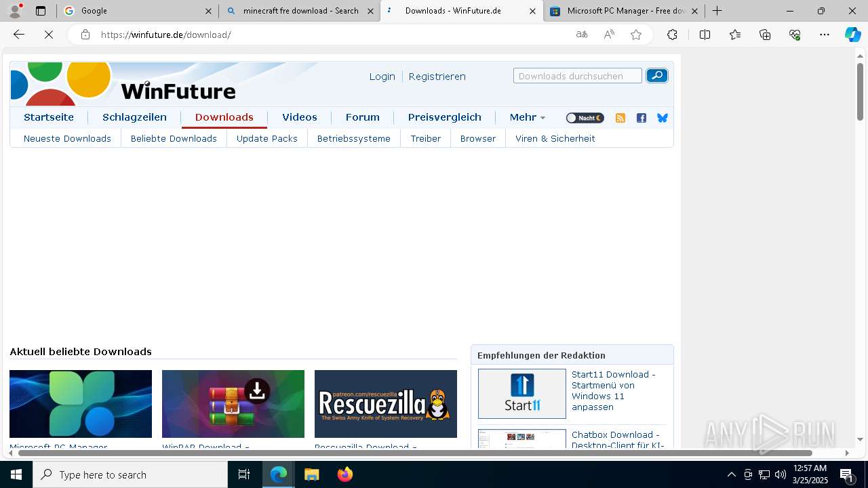
Task: Open the notification center icon
Action: (847, 474)
